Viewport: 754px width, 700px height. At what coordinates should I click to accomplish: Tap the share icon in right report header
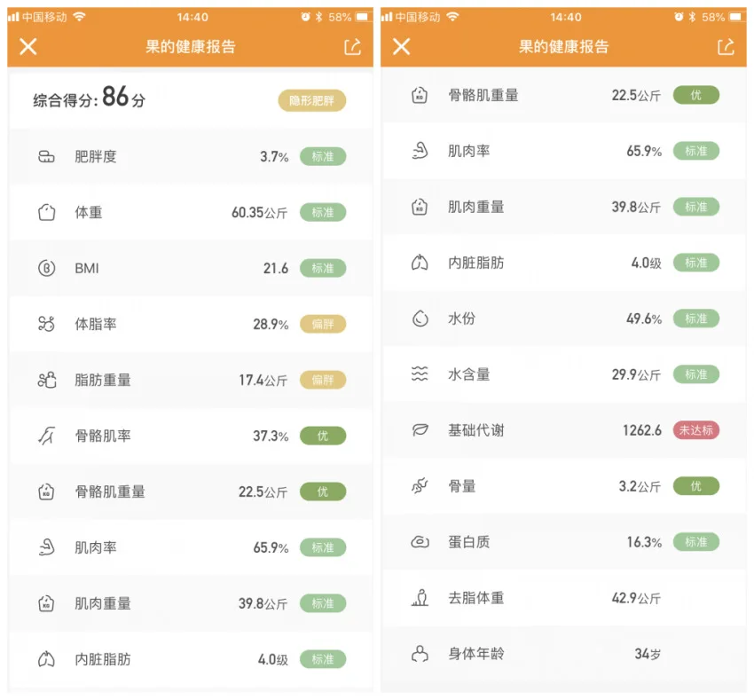726,47
